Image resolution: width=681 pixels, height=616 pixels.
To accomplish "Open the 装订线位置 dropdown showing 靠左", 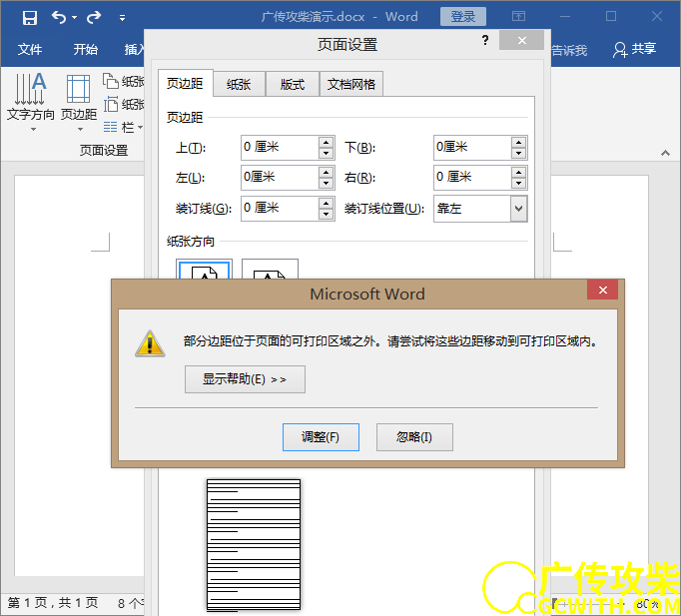I will tap(480, 209).
